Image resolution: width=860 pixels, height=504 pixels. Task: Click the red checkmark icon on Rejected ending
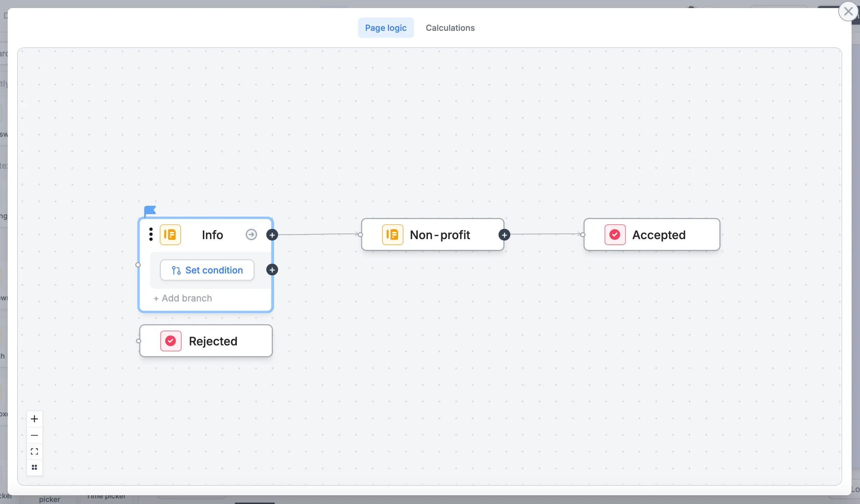coord(170,340)
